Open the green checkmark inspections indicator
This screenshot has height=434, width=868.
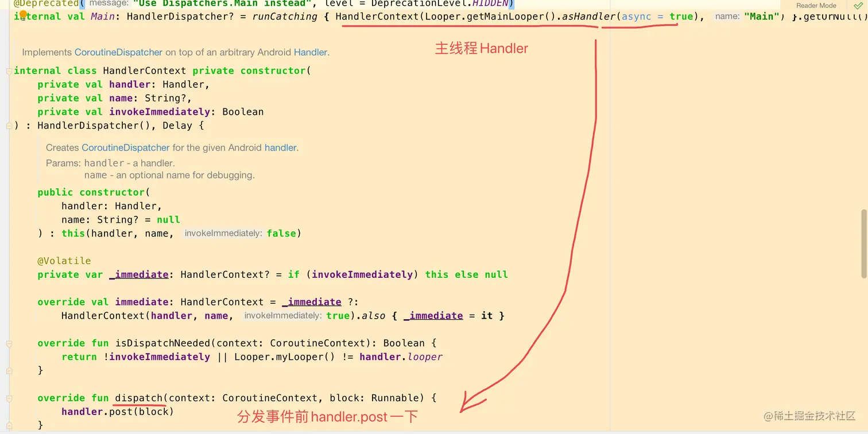[x=858, y=5]
